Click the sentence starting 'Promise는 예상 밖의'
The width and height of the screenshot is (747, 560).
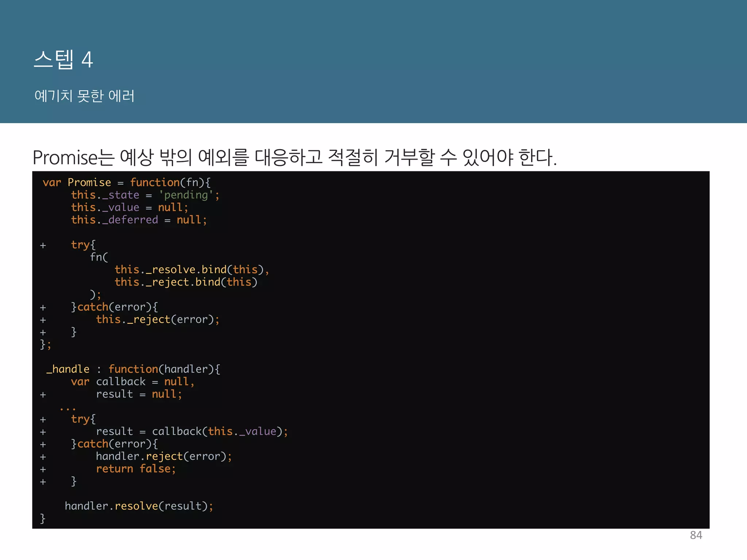coord(295,157)
